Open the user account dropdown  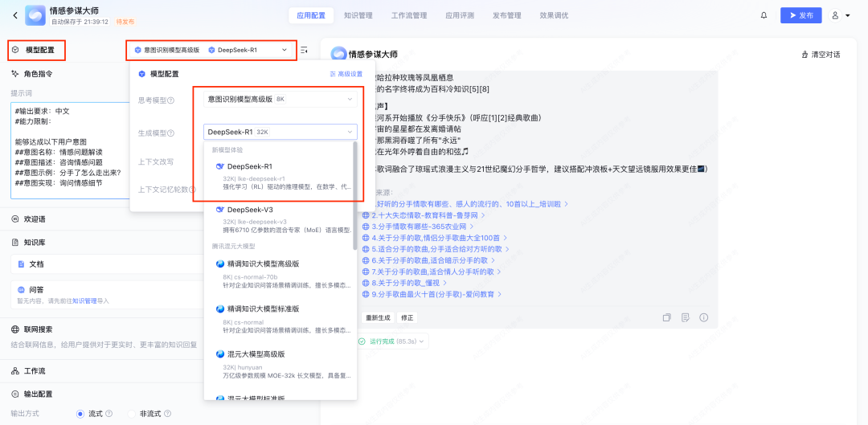pyautogui.click(x=841, y=15)
